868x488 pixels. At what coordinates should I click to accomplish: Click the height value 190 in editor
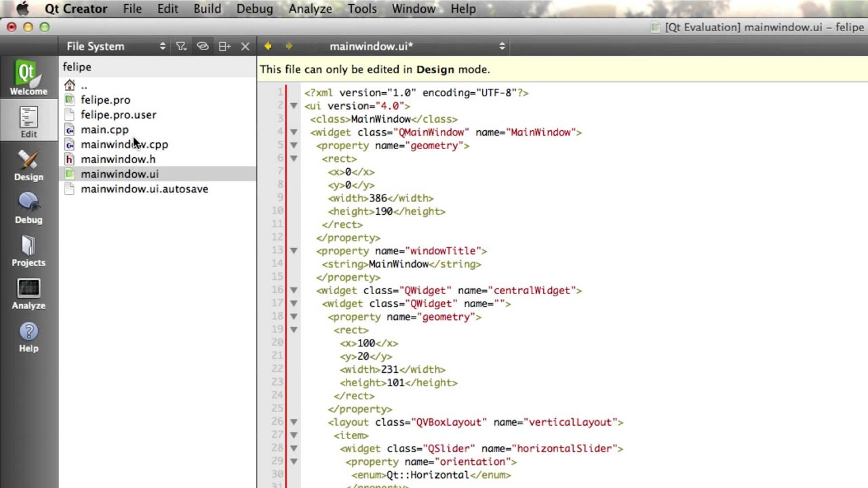pyautogui.click(x=384, y=211)
